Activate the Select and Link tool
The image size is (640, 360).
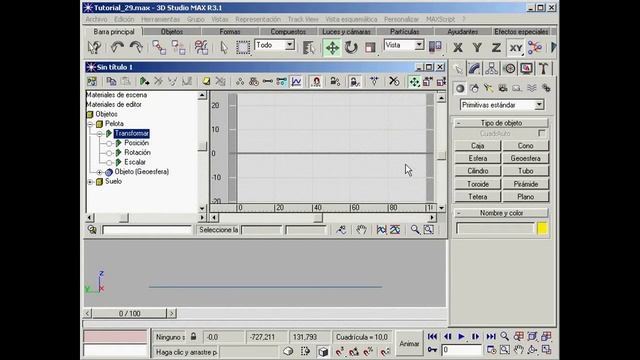coord(159,47)
